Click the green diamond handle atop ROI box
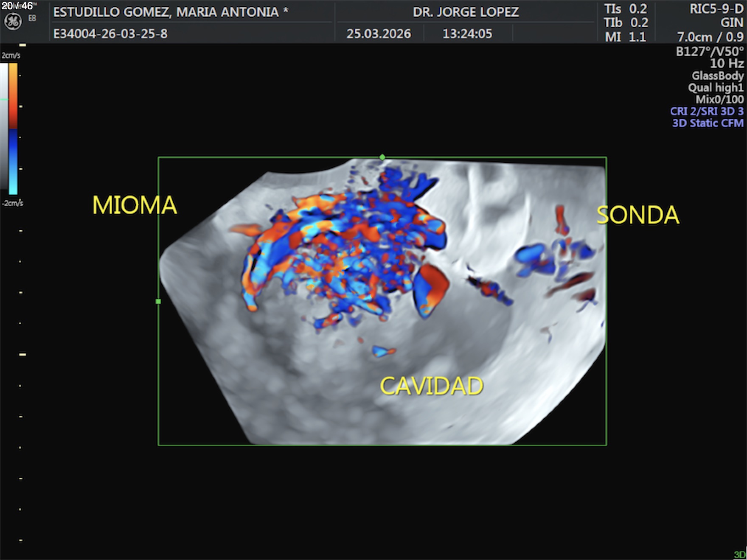This screenshot has height=560, width=747. pyautogui.click(x=382, y=157)
